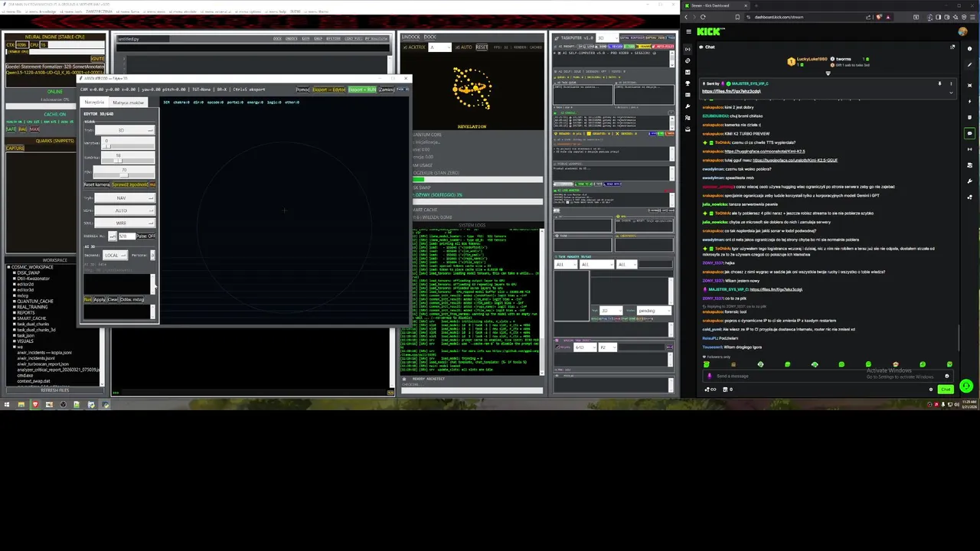Viewport: 980px width, 551px height.
Task: Click UNDOCK in the Revelation panel
Action: [411, 37]
